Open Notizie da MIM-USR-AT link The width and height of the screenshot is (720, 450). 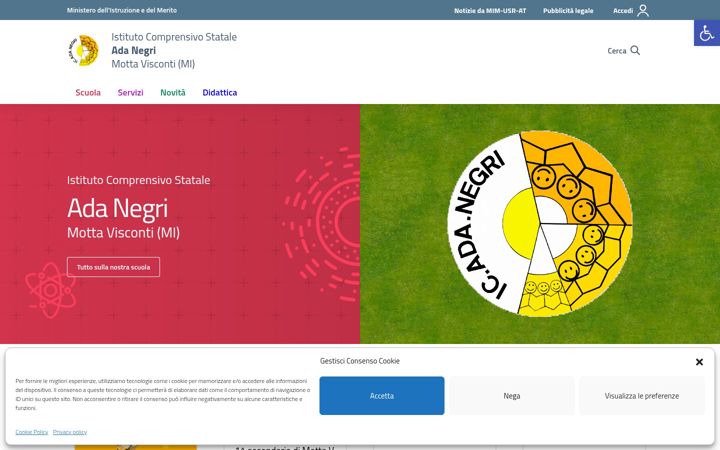pos(490,11)
